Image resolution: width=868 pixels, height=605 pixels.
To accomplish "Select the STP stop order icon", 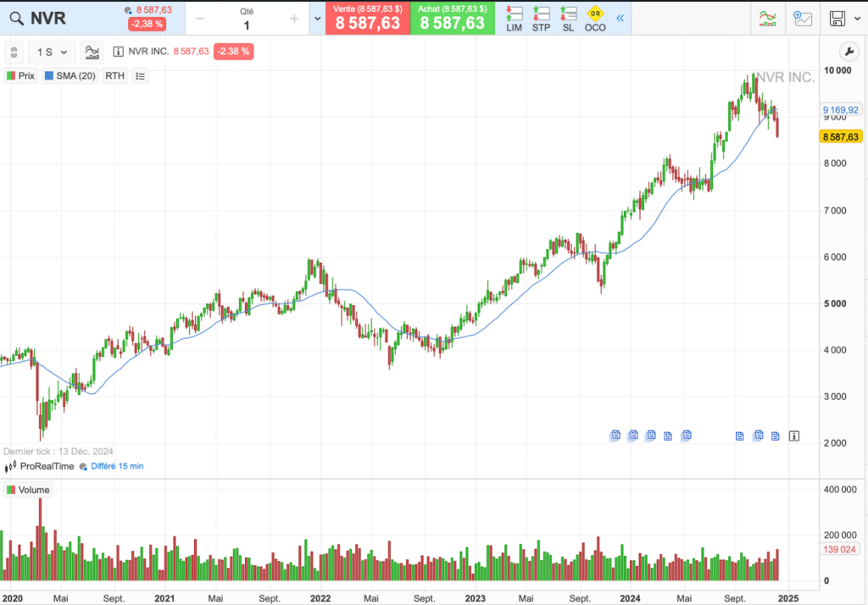I will pos(541,19).
